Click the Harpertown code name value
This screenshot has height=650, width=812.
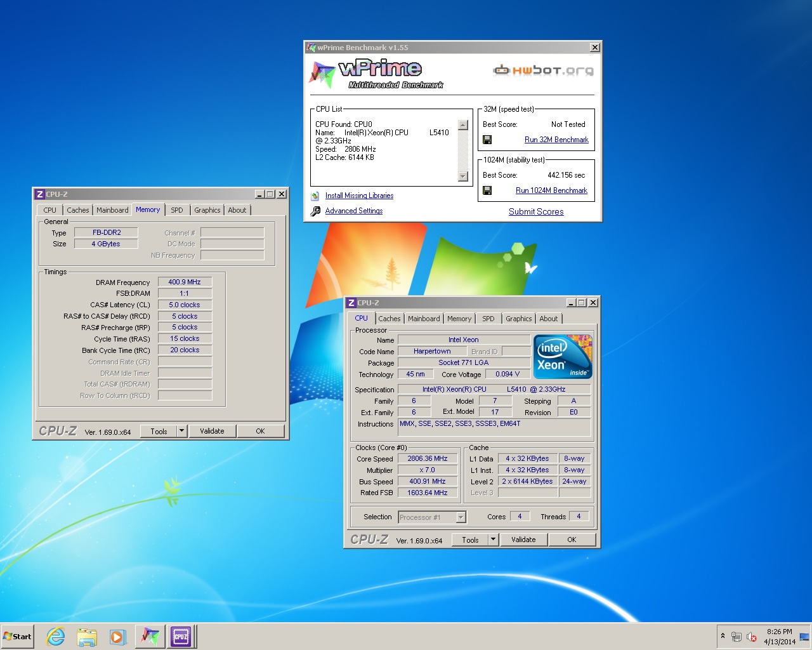pos(432,351)
